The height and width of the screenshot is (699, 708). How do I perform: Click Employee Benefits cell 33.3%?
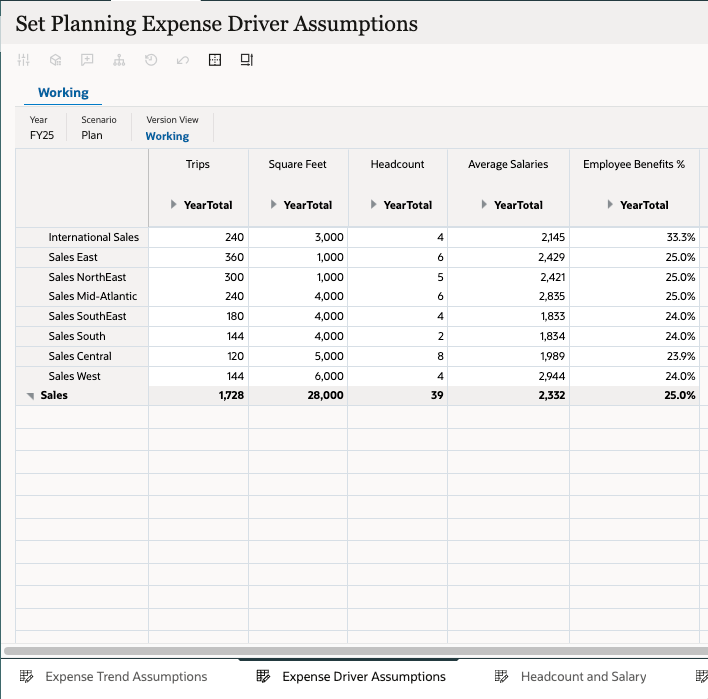click(634, 237)
